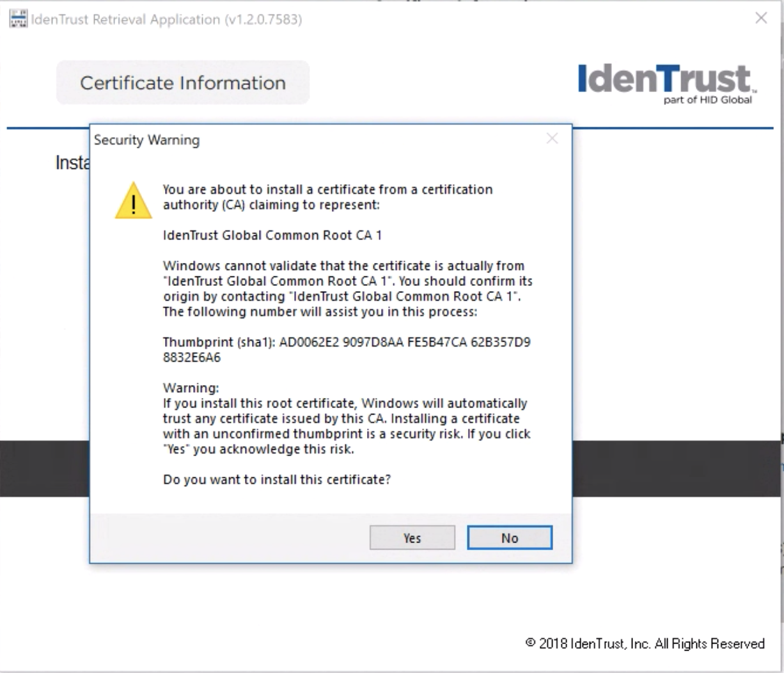The width and height of the screenshot is (784, 673).
Task: Click the yellow warning triangle icon
Action: click(134, 200)
